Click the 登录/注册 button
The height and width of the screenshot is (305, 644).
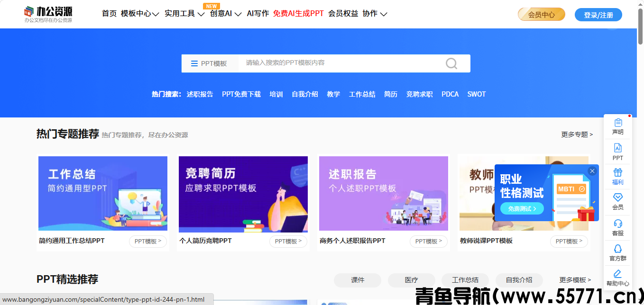(x=598, y=15)
